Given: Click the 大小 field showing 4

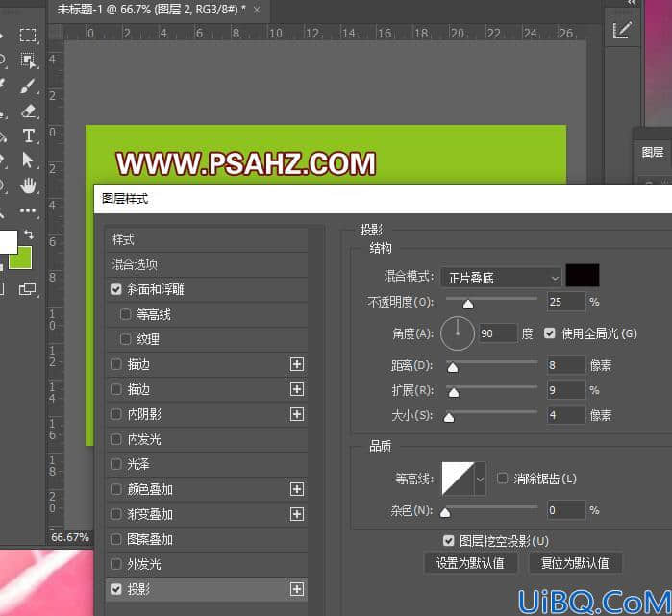Looking at the screenshot, I should [x=566, y=414].
